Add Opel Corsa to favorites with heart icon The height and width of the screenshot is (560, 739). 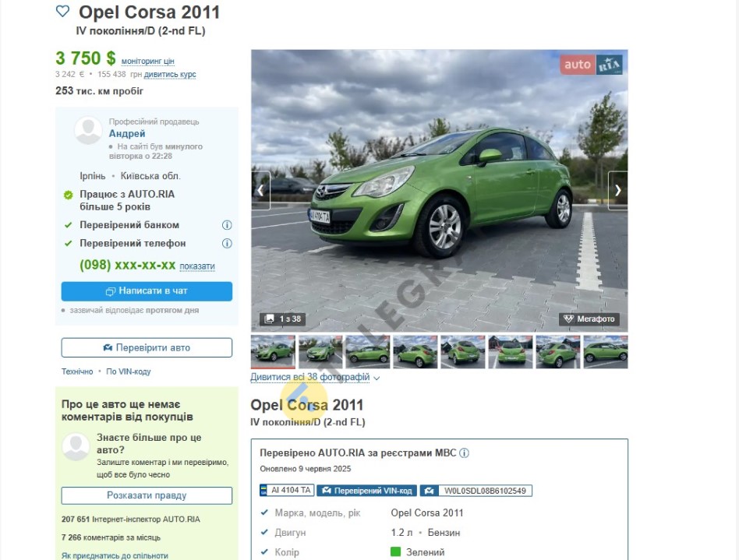coord(62,12)
